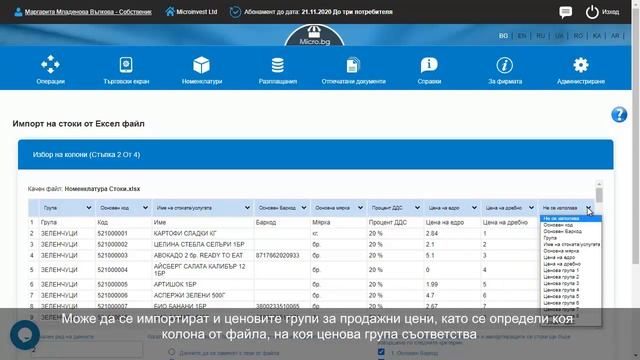Viewport: 640px width, 360px height.
Task: Open the Група column mapping dropdown
Action: pyautogui.click(x=67, y=208)
